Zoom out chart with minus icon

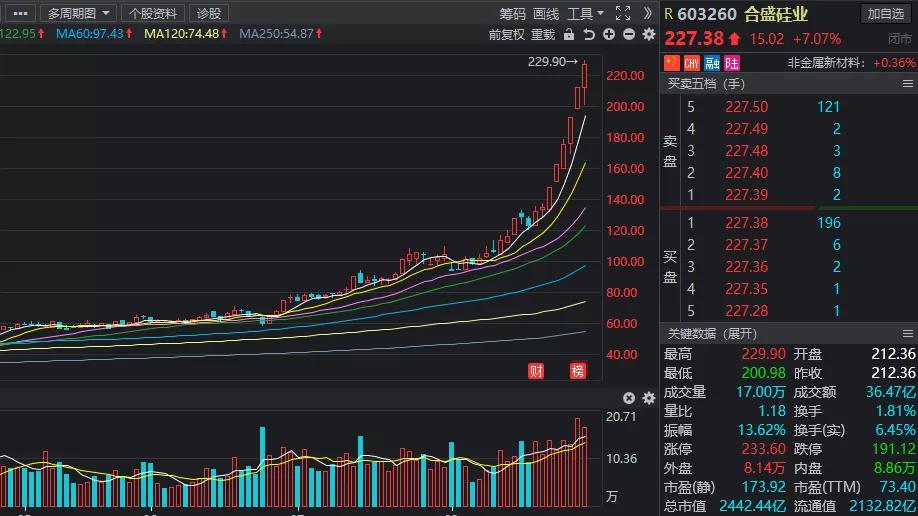click(629, 35)
